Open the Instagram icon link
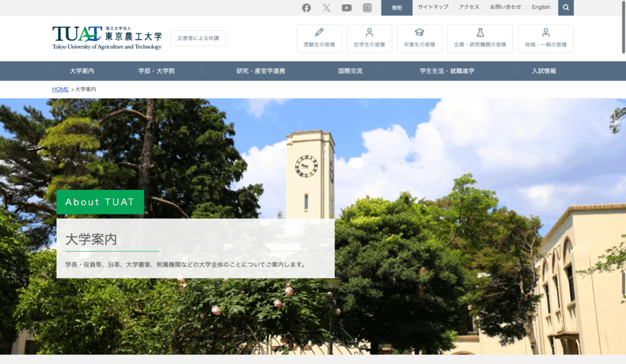 [x=367, y=8]
